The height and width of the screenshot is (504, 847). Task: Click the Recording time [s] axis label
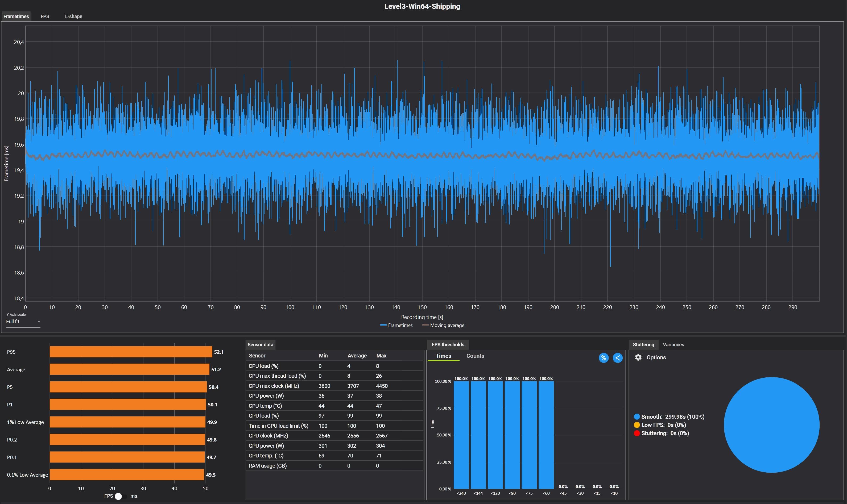[422, 317]
